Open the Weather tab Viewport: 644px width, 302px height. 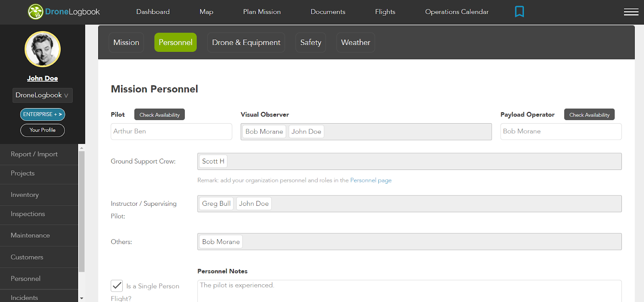point(356,42)
